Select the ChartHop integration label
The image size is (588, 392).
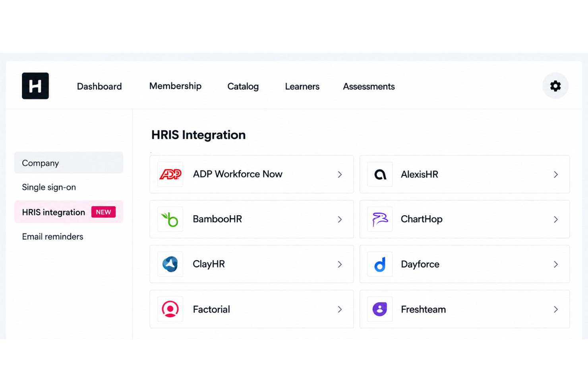point(422,219)
